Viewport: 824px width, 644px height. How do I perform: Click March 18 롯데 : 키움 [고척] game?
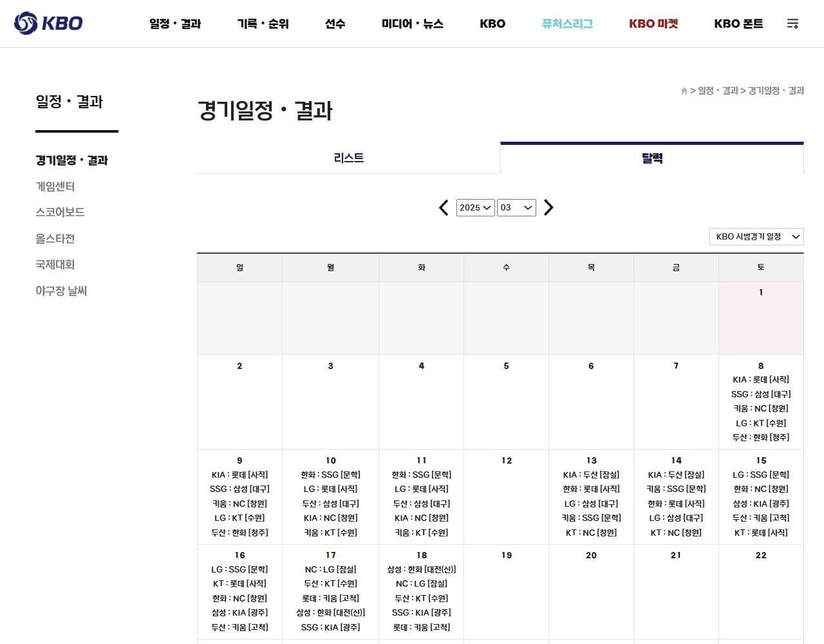(422, 627)
